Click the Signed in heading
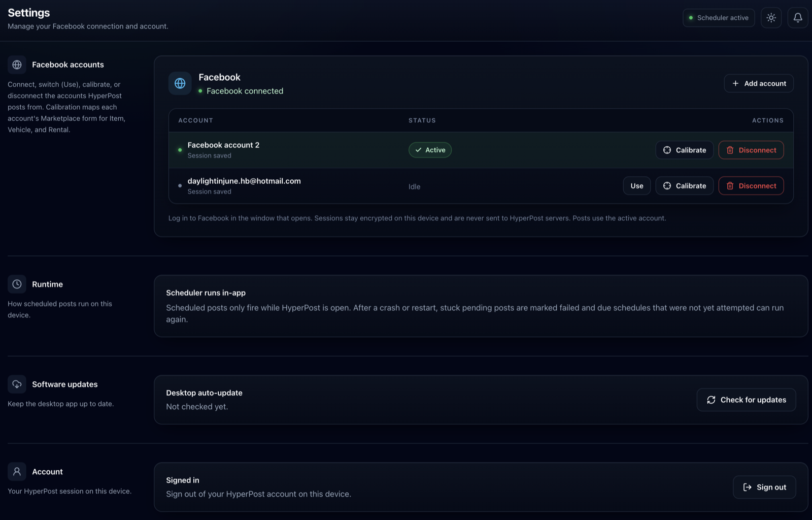This screenshot has height=520, width=812. (x=183, y=480)
